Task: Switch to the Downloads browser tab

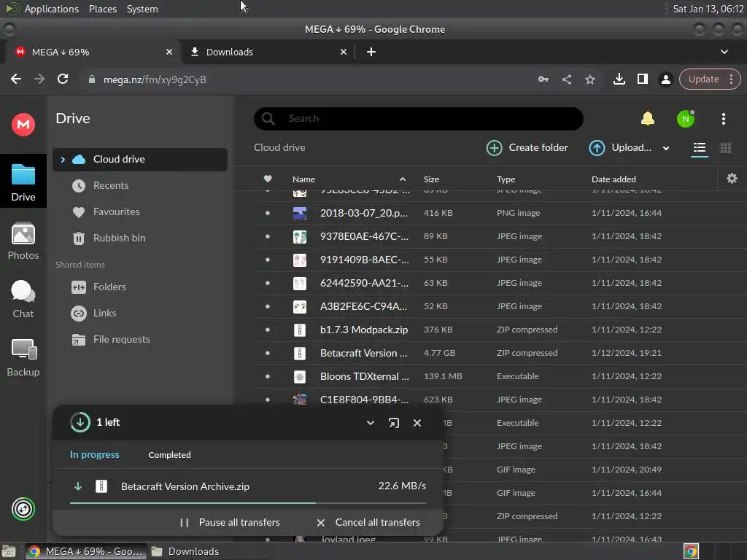Action: 268,52
